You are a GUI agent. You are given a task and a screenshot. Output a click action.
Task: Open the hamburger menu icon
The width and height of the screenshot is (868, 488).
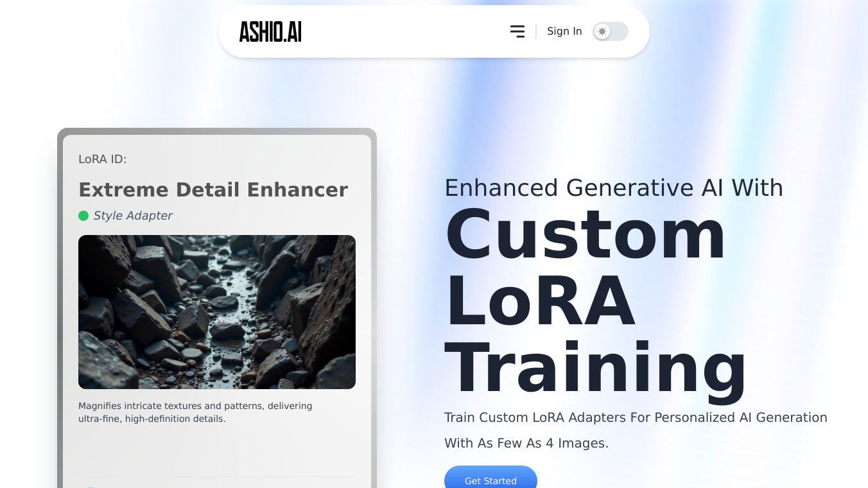tap(517, 31)
